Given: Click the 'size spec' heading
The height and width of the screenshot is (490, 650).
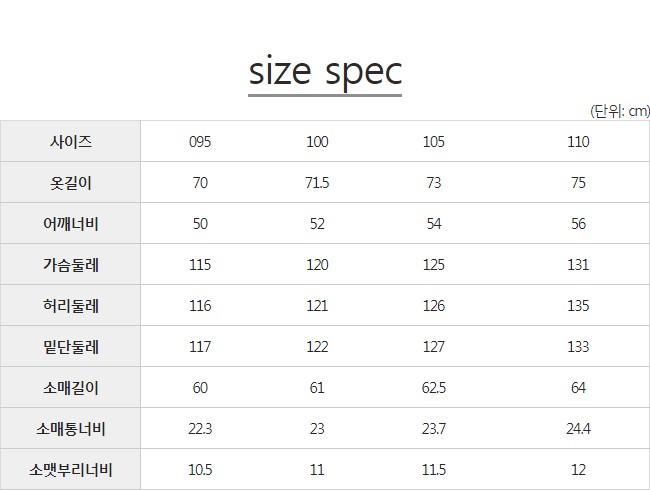Looking at the screenshot, I should 325,71.
